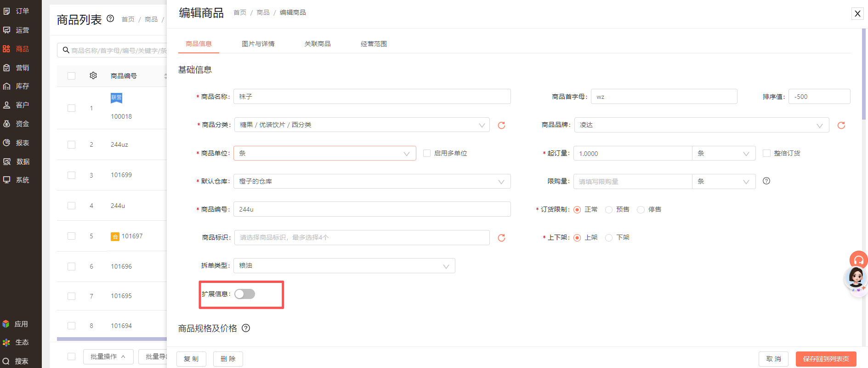Click 保存回到列表页 button
Screen dimensions: 868x368
click(x=826, y=359)
